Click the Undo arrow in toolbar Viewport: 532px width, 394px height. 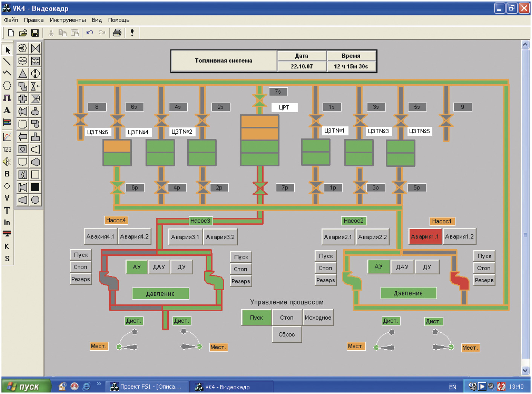90,33
